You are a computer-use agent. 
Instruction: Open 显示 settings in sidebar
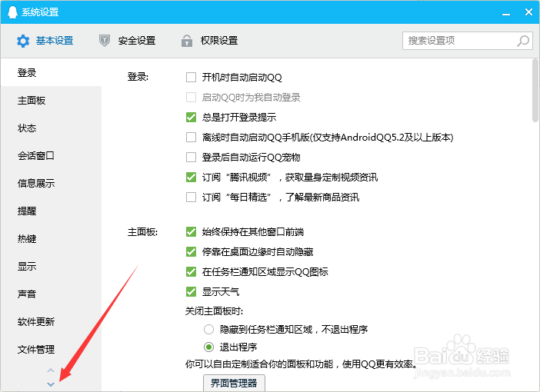click(51, 267)
